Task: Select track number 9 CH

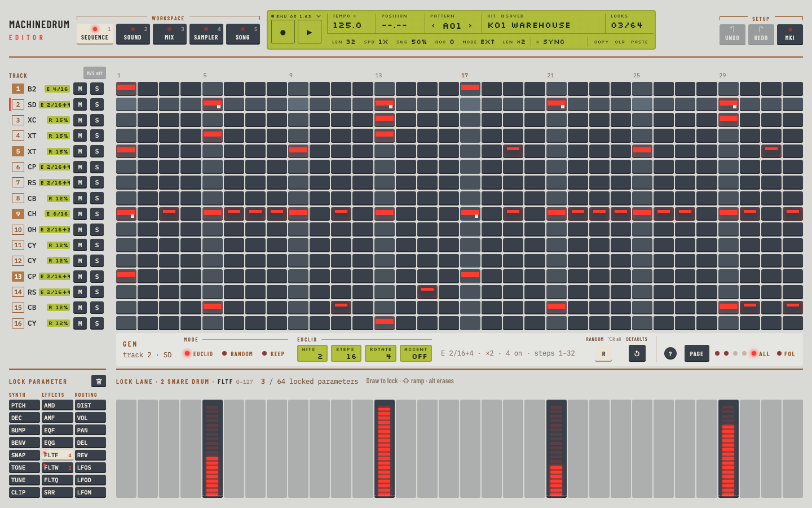Action: coord(18,214)
